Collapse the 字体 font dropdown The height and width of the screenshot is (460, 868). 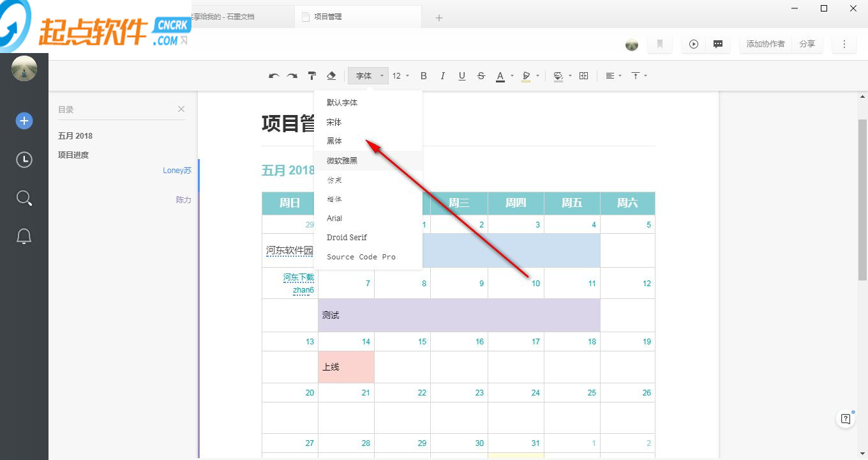point(368,76)
